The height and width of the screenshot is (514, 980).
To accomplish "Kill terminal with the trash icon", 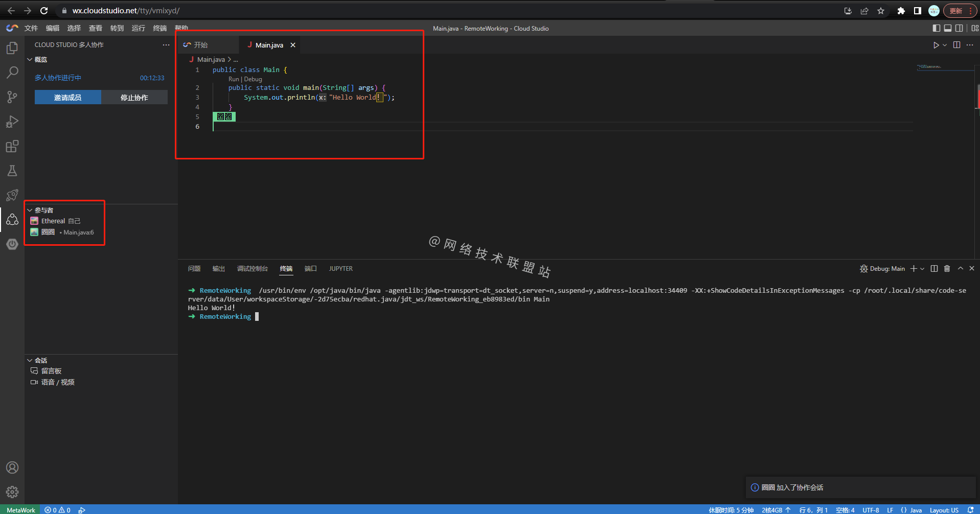I will [947, 268].
